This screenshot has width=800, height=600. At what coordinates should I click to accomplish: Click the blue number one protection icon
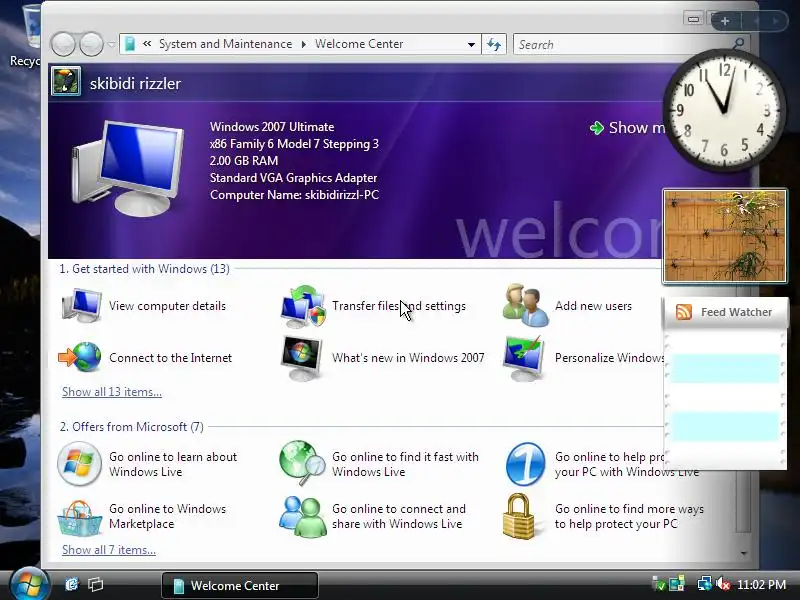[525, 464]
